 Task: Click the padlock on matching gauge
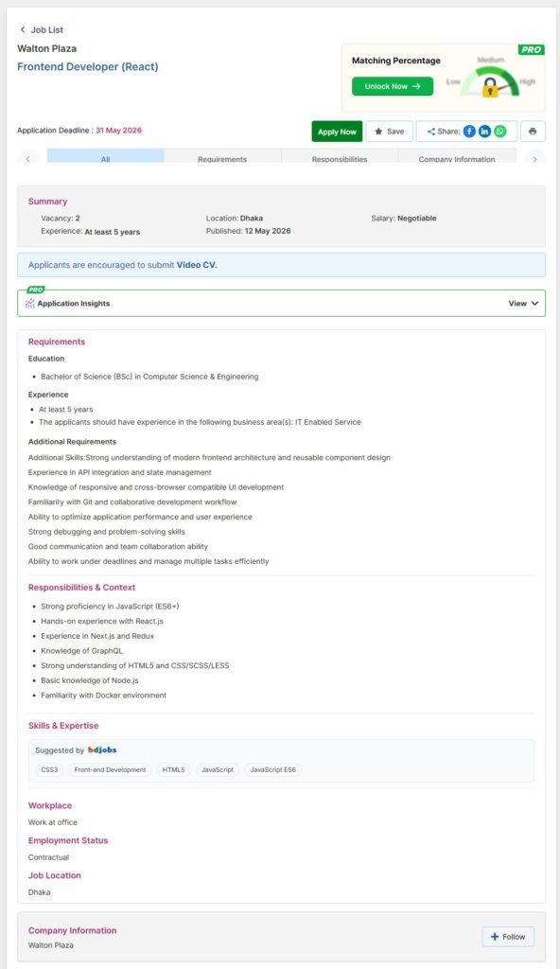[490, 87]
